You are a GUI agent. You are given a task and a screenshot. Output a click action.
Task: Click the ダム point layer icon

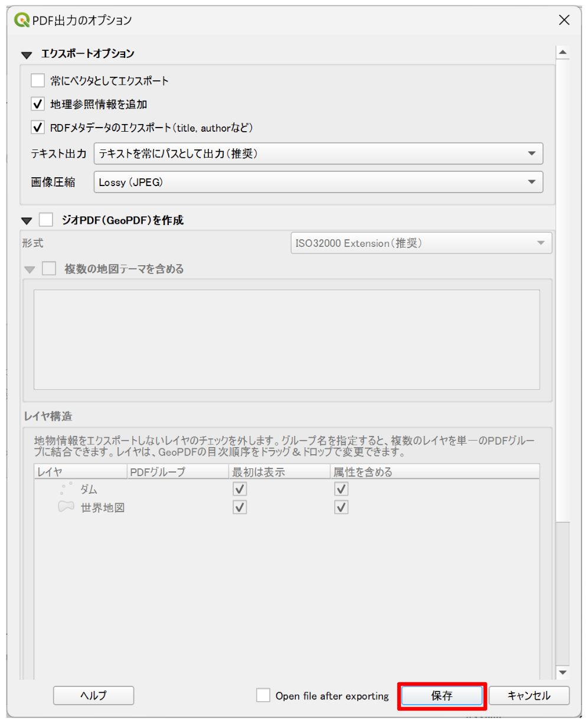pos(66,489)
